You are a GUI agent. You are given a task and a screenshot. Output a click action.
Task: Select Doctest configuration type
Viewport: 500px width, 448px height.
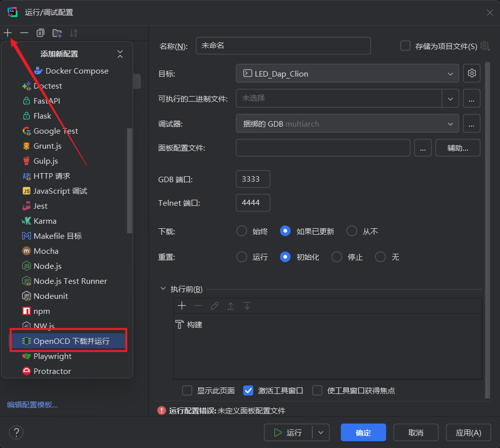click(x=43, y=86)
